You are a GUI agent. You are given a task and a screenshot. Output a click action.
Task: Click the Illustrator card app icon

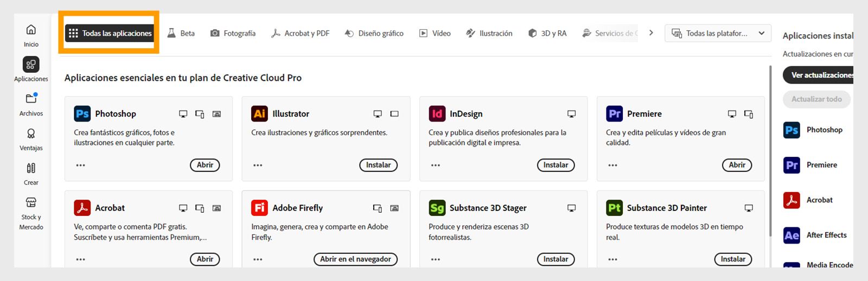(259, 114)
